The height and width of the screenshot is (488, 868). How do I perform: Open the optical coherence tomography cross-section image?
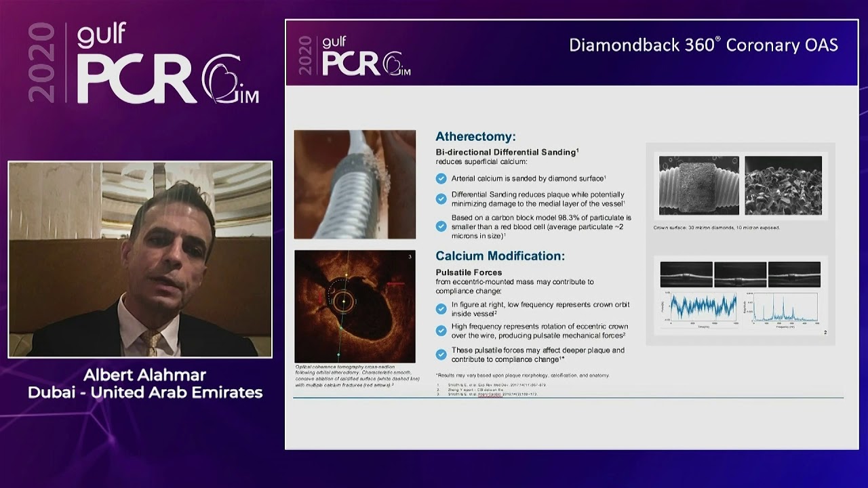(x=355, y=306)
